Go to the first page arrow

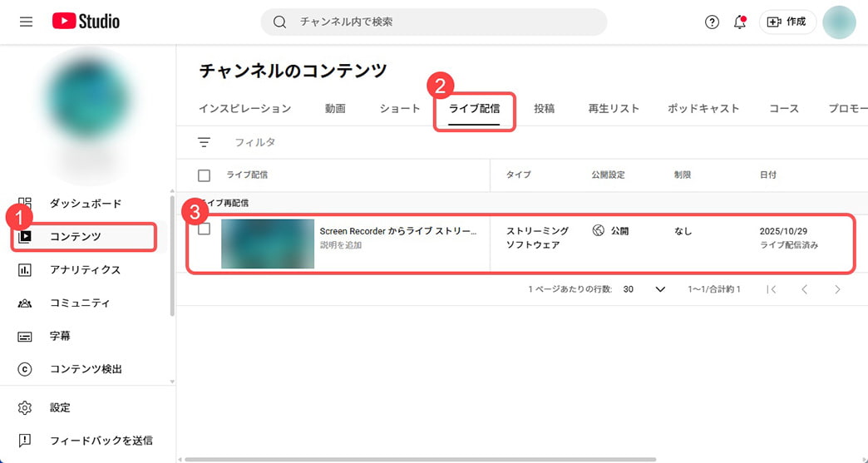click(772, 289)
